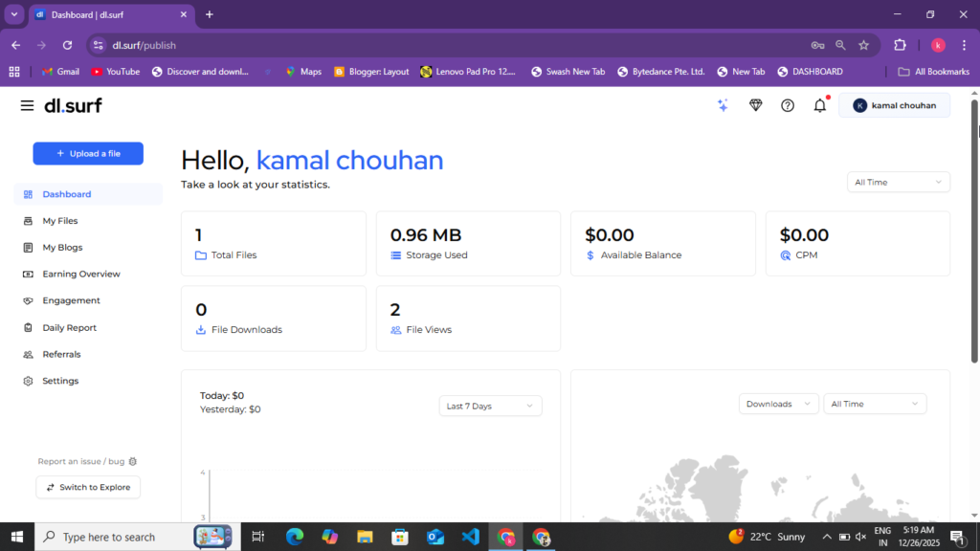Click the Report an issue / bug link
The width and height of the screenshot is (980, 551).
[x=81, y=461]
